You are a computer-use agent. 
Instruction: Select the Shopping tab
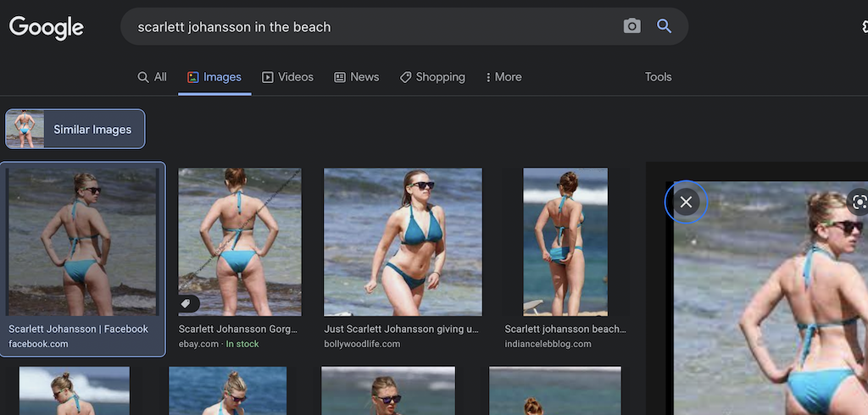click(x=432, y=77)
